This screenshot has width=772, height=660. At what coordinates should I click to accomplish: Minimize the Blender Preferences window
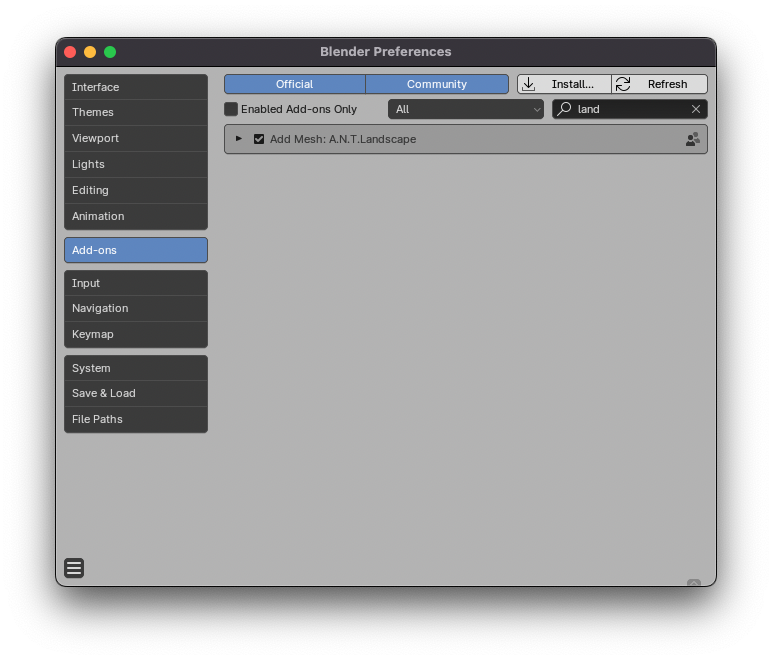coord(90,52)
